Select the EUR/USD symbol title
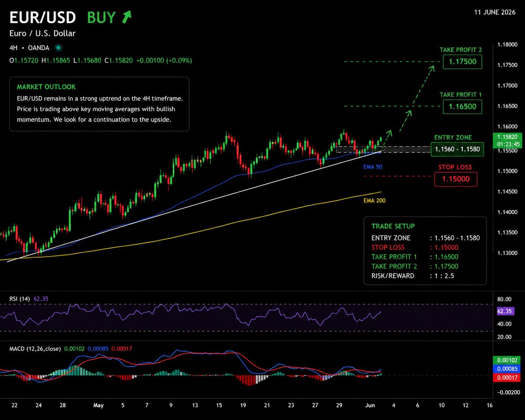Image resolution: width=525 pixels, height=420 pixels. [x=43, y=17]
